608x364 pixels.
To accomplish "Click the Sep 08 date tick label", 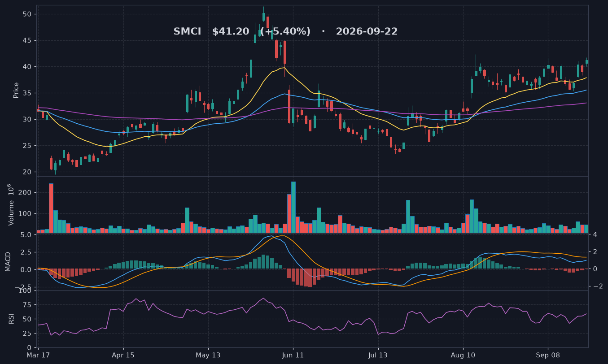I will (548, 355).
